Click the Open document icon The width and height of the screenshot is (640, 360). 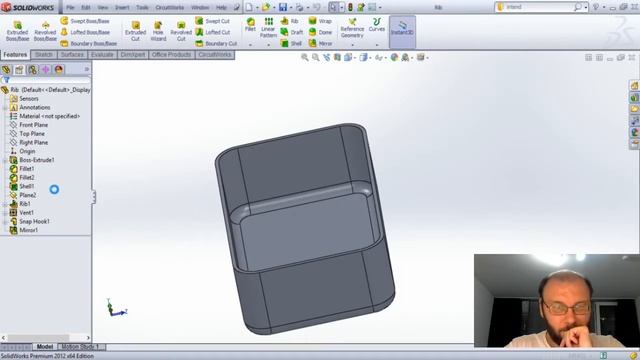(266, 7)
